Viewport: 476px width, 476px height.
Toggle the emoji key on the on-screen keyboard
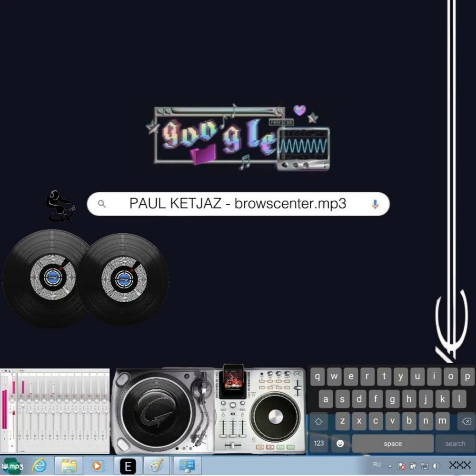click(x=339, y=443)
